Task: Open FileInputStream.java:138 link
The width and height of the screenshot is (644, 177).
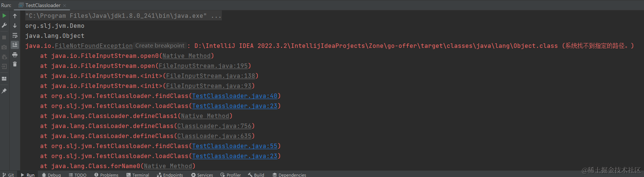Action: coord(210,76)
